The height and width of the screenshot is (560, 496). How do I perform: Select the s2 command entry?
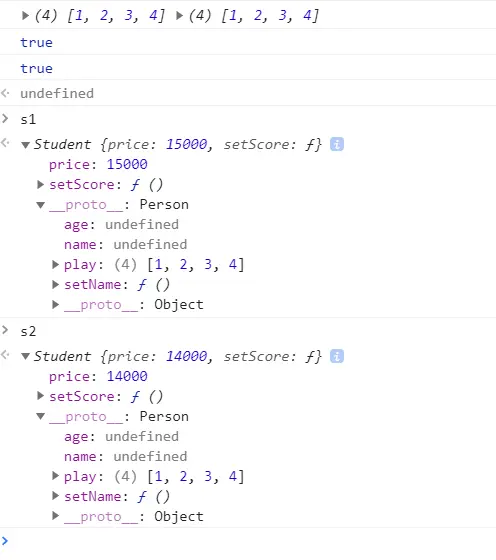pyautogui.click(x=28, y=331)
